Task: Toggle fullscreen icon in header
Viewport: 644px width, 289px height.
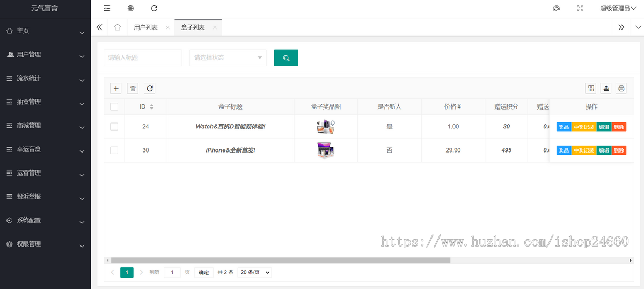Action: click(580, 9)
